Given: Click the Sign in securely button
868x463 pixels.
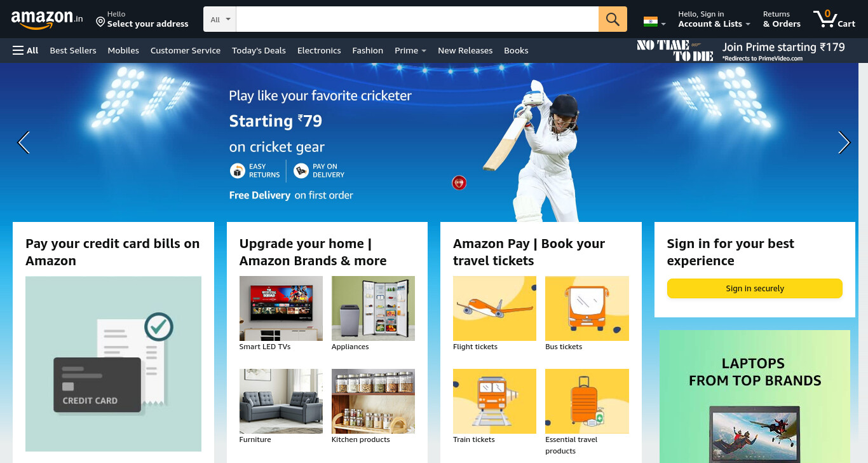Looking at the screenshot, I should pyautogui.click(x=755, y=288).
